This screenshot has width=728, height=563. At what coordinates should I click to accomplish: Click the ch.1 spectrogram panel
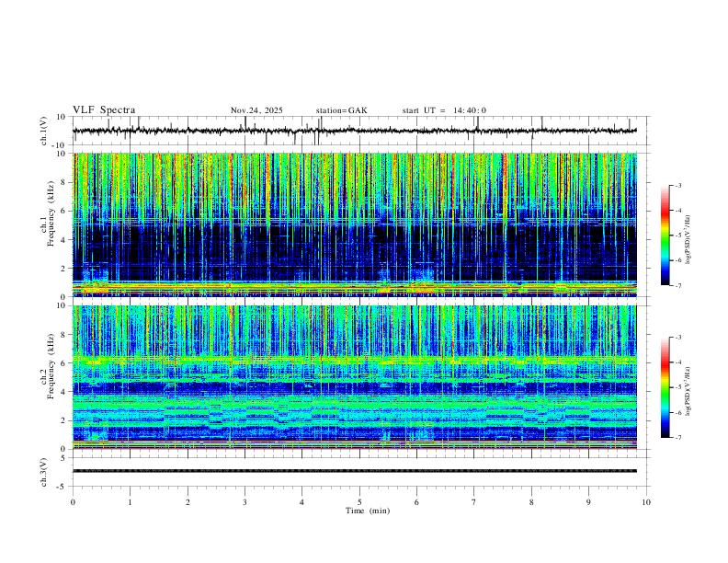point(355,224)
